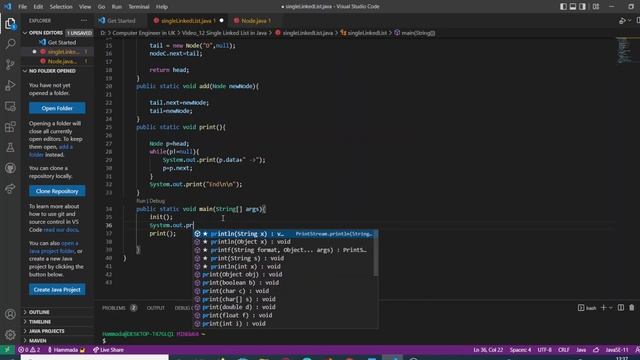Add a new terminal with plus icon
Image resolution: width=640 pixels, height=360 pixels.
pyautogui.click(x=603, y=308)
